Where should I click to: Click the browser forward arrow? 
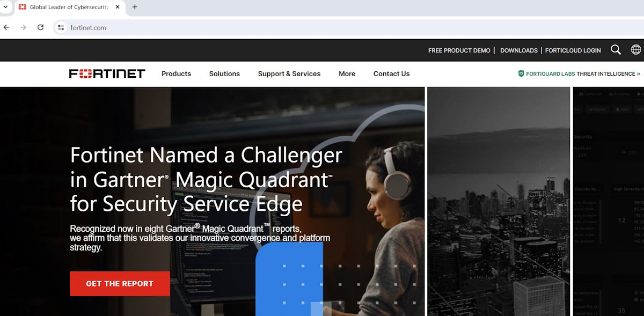click(x=23, y=27)
